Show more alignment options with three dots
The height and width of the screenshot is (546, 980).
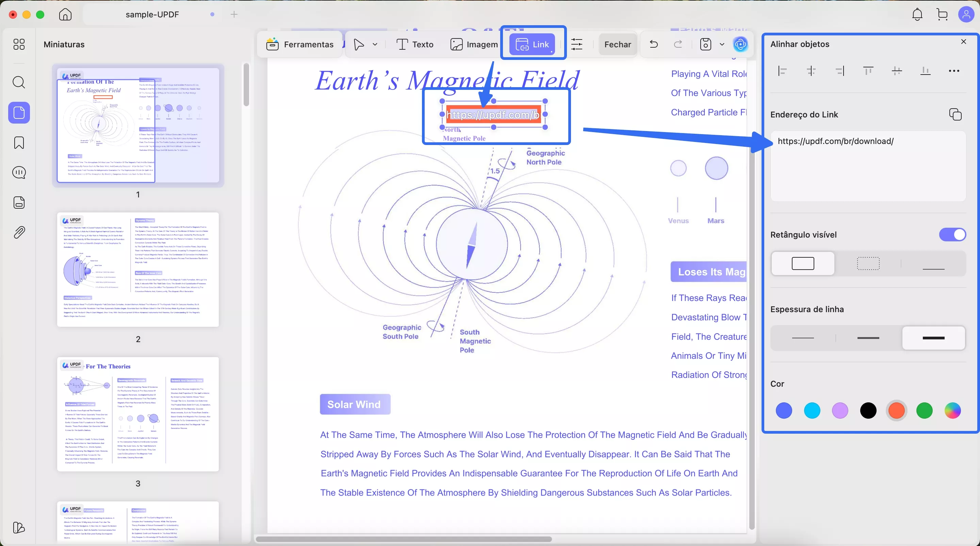(x=953, y=71)
